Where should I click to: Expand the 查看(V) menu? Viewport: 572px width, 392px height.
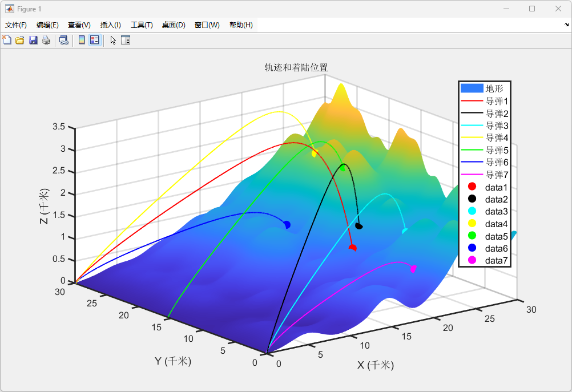click(x=79, y=25)
